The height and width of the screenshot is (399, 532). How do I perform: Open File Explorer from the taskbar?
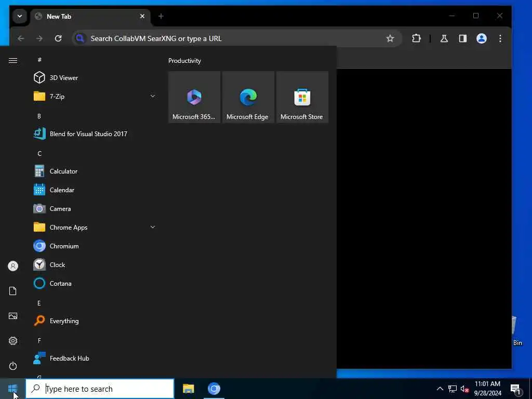tap(188, 389)
